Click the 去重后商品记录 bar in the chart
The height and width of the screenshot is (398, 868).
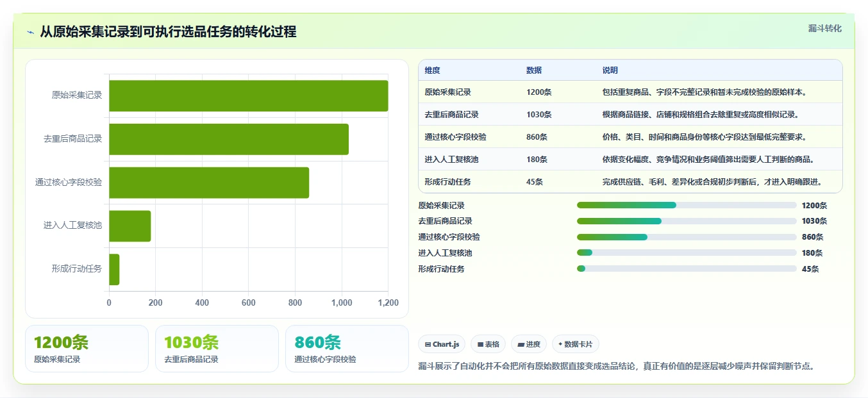(x=229, y=139)
